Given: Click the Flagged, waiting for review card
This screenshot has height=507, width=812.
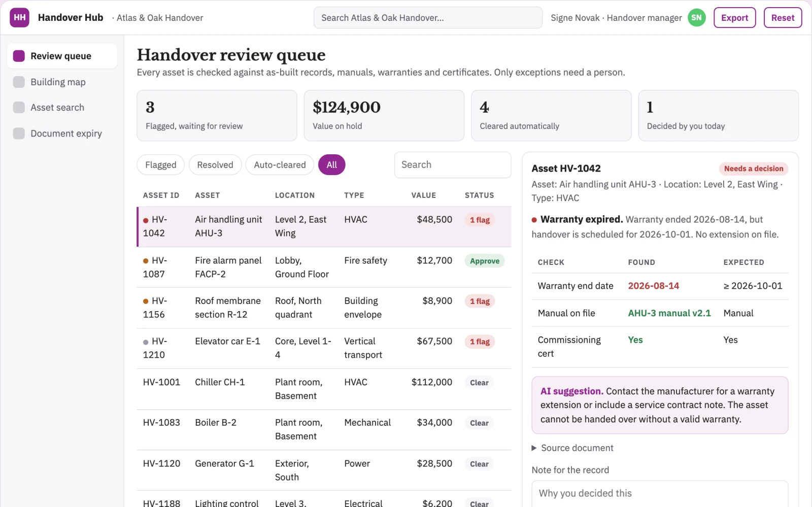Looking at the screenshot, I should coord(217,116).
